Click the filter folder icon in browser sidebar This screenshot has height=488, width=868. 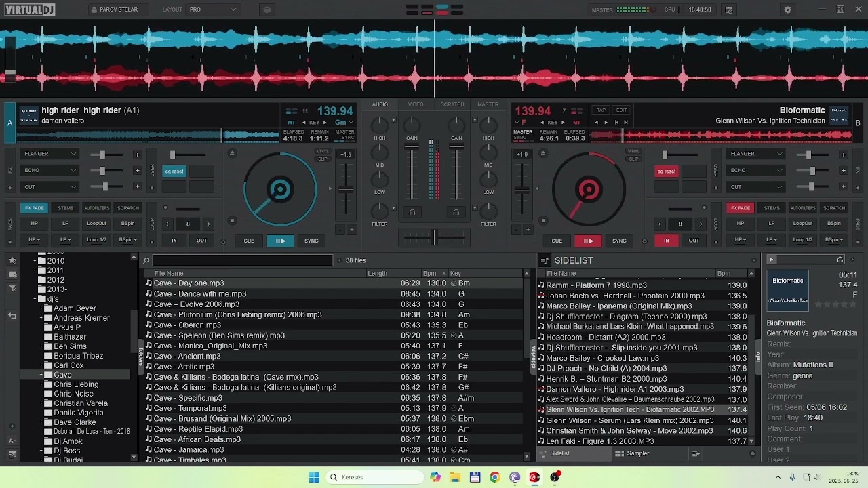point(12,289)
